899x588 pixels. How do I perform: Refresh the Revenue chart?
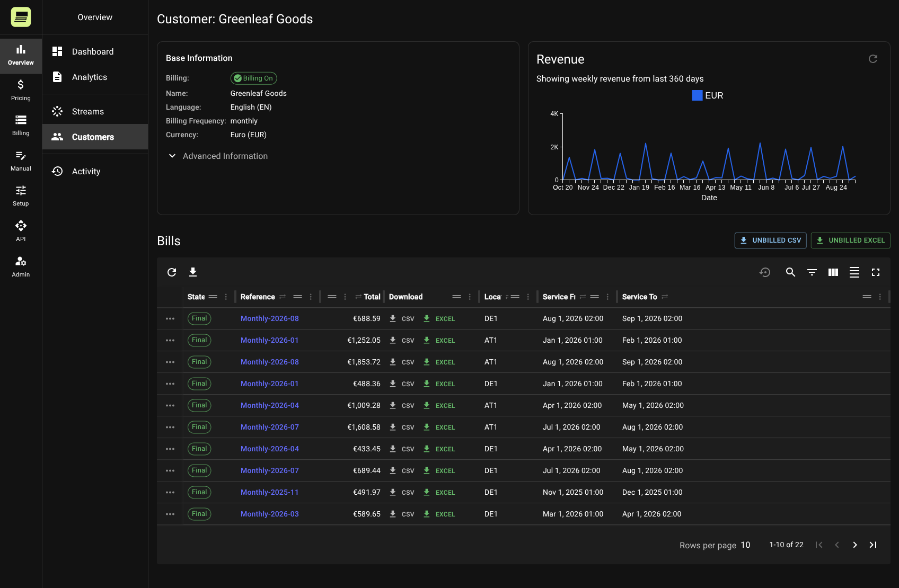coord(873,59)
